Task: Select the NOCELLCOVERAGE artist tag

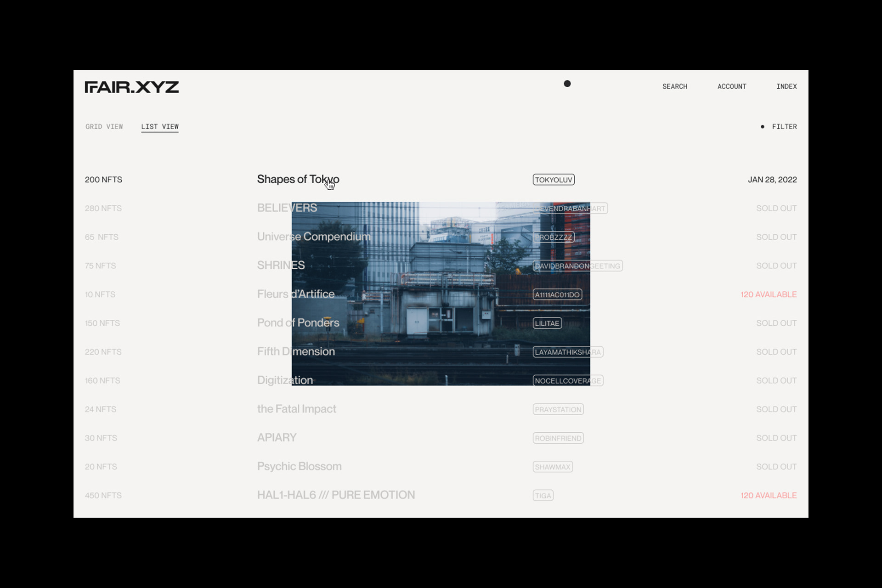Action: pyautogui.click(x=568, y=381)
